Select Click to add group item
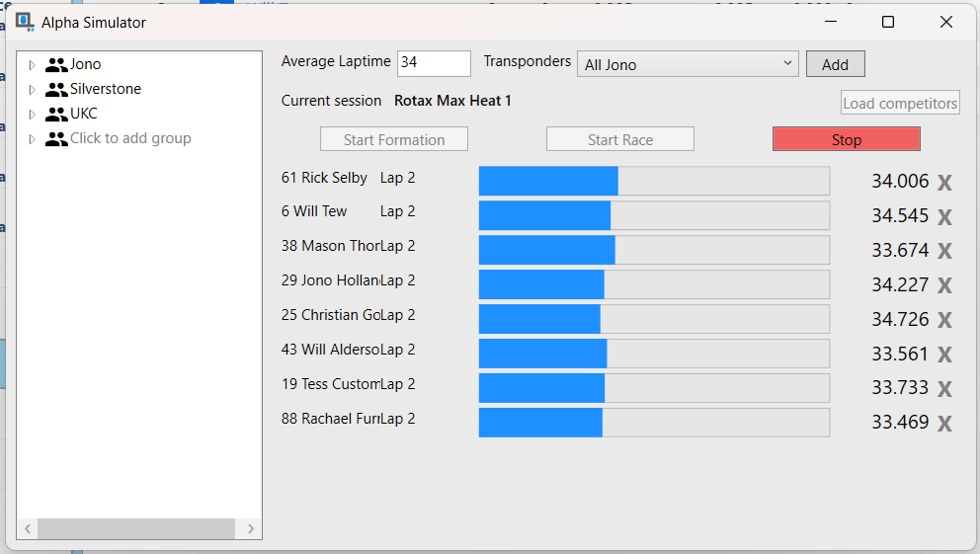This screenshot has height=554, width=980. coord(130,138)
